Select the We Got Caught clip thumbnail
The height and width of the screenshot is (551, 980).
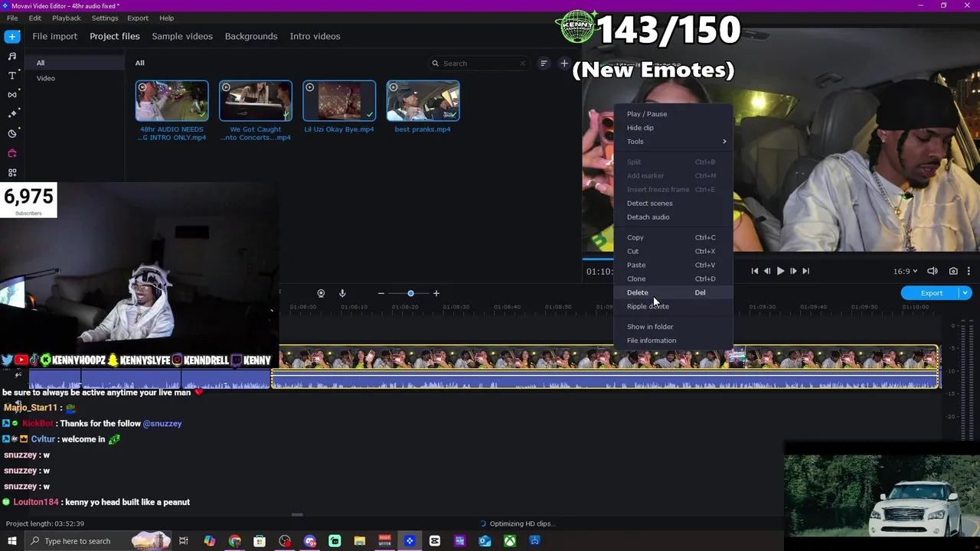tap(256, 101)
